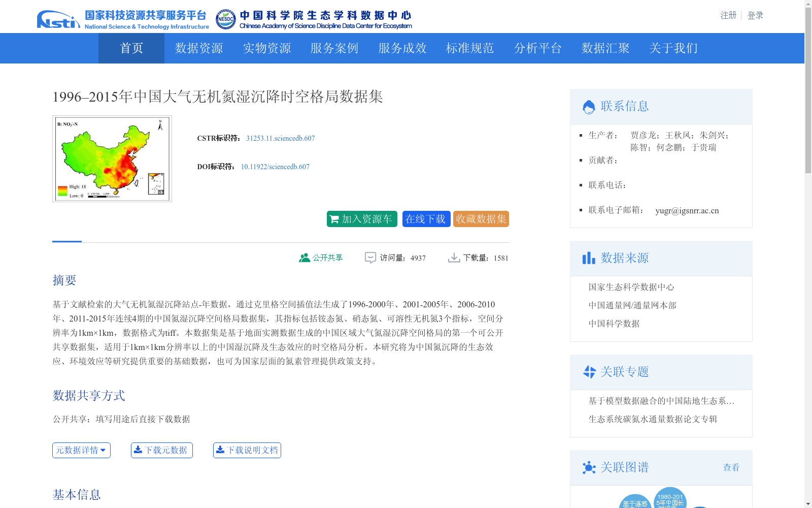The width and height of the screenshot is (812, 508).
Task: Click the 下载元数据 button
Action: click(162, 450)
